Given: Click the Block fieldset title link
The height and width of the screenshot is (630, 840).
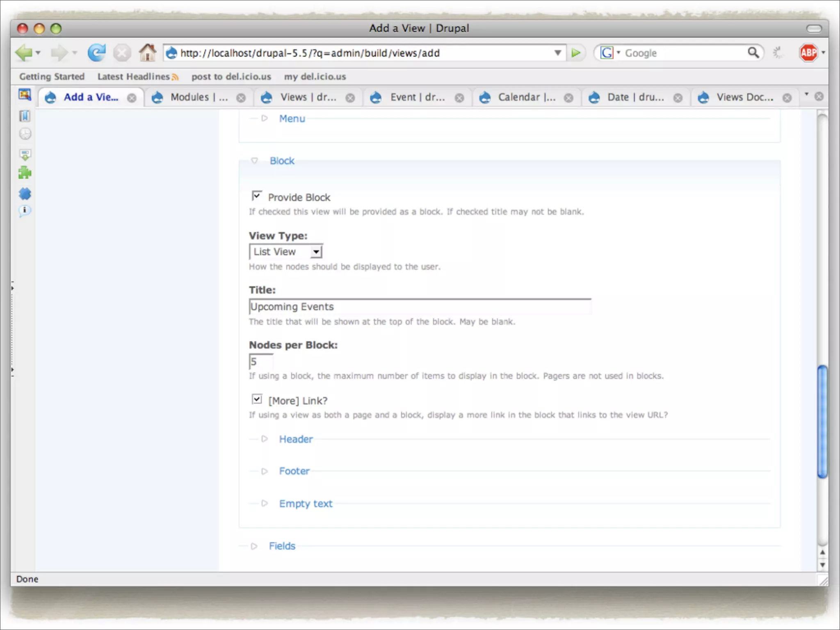Looking at the screenshot, I should tap(282, 161).
